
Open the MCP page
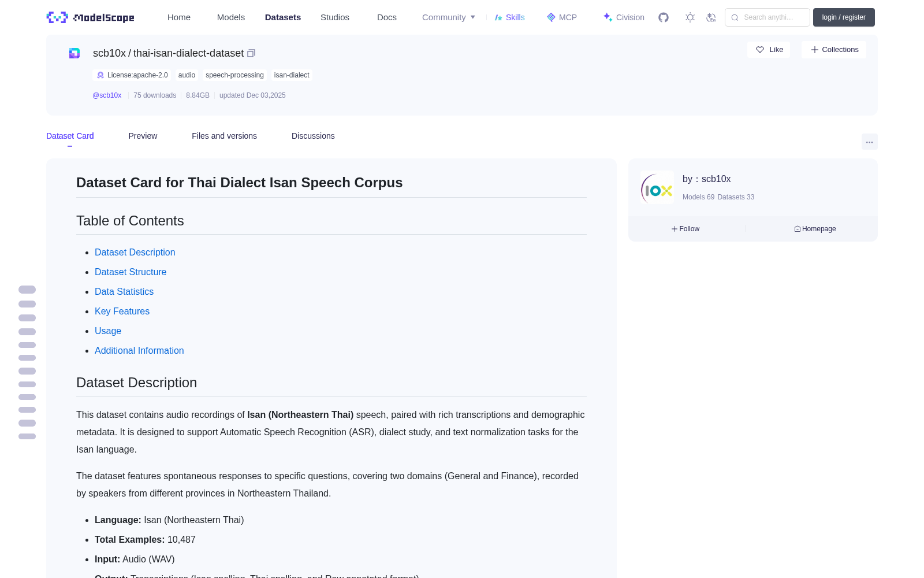562,17
